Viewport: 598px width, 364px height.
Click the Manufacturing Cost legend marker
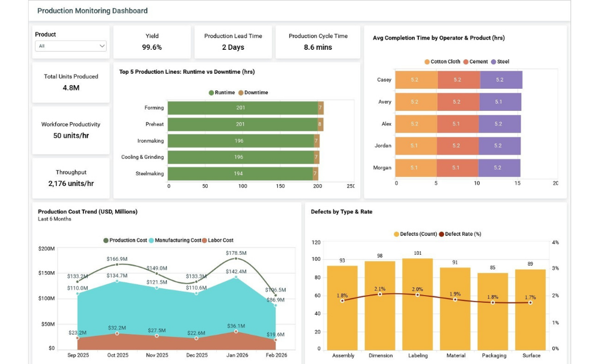(x=152, y=240)
